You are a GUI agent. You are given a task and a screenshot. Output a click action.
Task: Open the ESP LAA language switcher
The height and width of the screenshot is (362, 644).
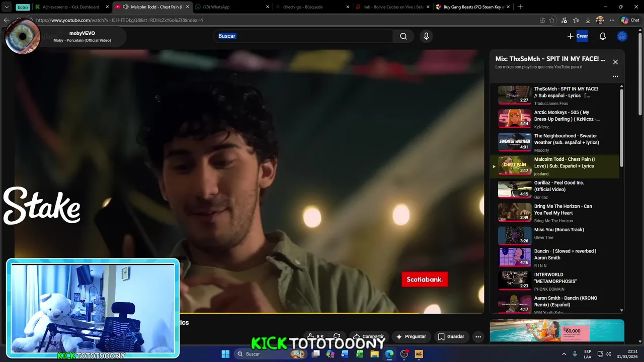pyautogui.click(x=588, y=354)
